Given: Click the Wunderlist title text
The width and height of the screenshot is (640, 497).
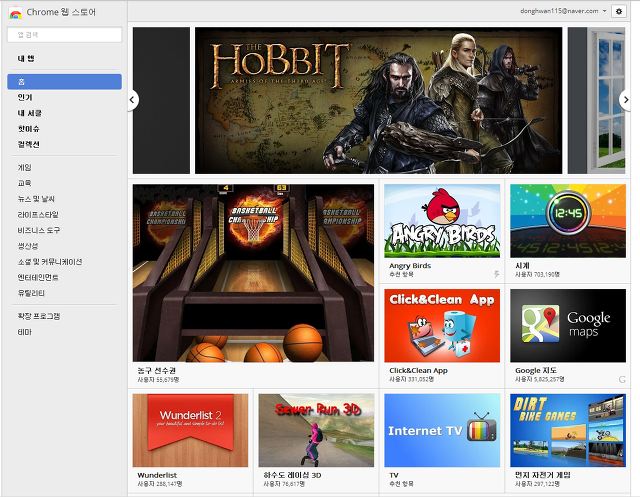Looking at the screenshot, I should pyautogui.click(x=157, y=475).
